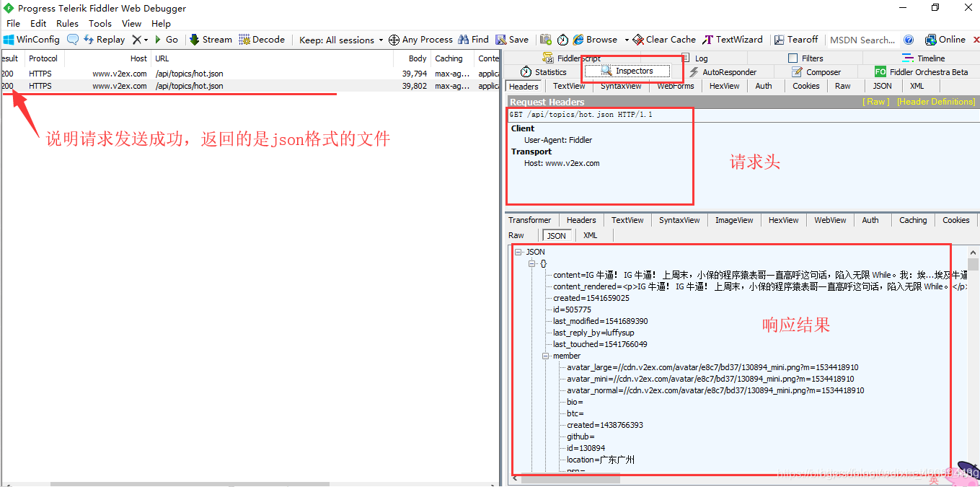Image resolution: width=980 pixels, height=487 pixels.
Task: Open the Fiddler Orchestra Beta tab
Action: click(921, 72)
